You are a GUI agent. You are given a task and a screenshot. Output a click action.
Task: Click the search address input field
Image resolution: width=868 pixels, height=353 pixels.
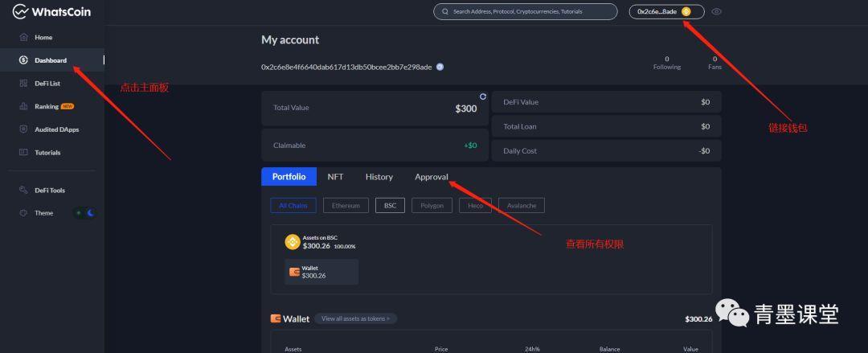(525, 12)
